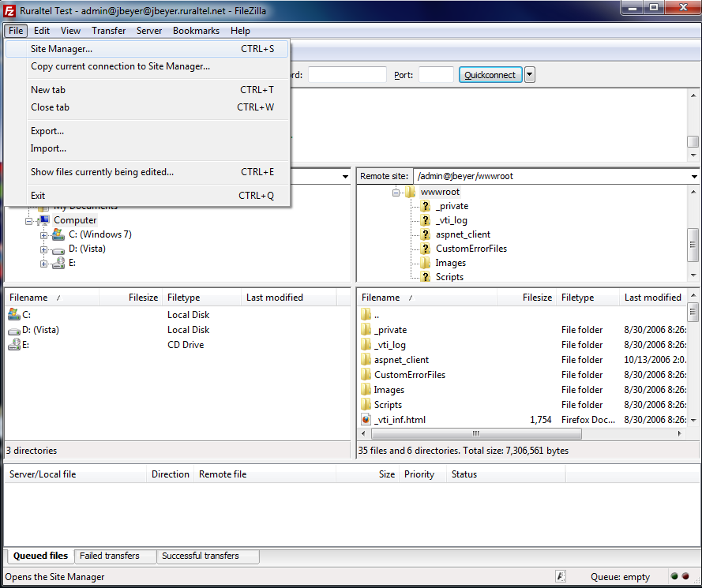Viewport: 702px width, 588px height.
Task: Click the E: CD drive icon in local tree
Action: click(58, 263)
